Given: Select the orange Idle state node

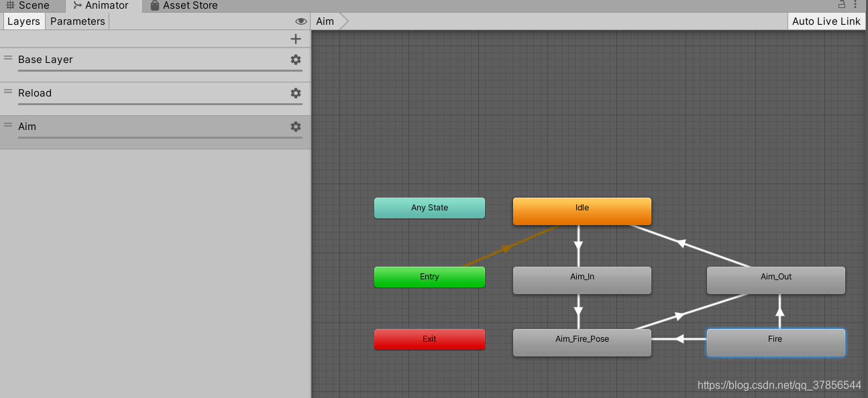Looking at the screenshot, I should 582,211.
